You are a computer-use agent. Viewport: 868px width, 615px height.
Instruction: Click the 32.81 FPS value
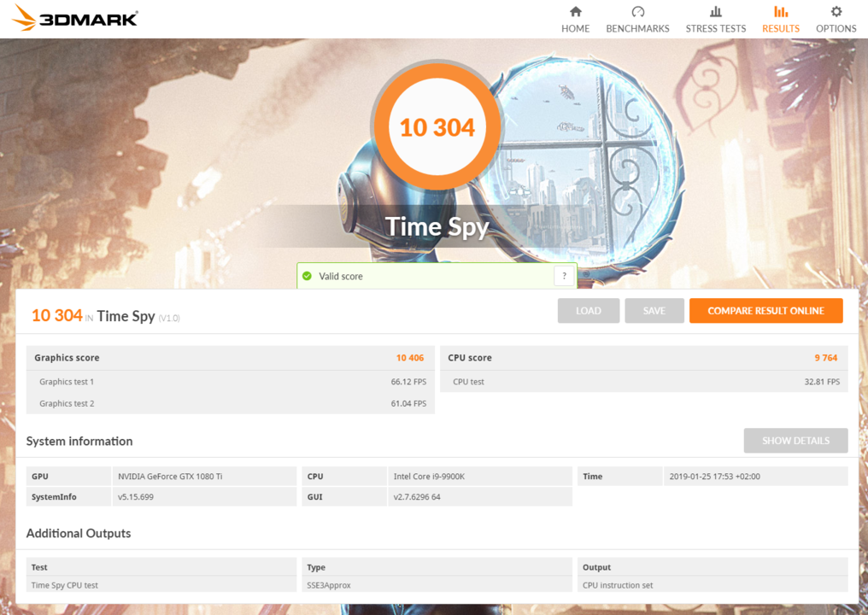[x=822, y=382]
